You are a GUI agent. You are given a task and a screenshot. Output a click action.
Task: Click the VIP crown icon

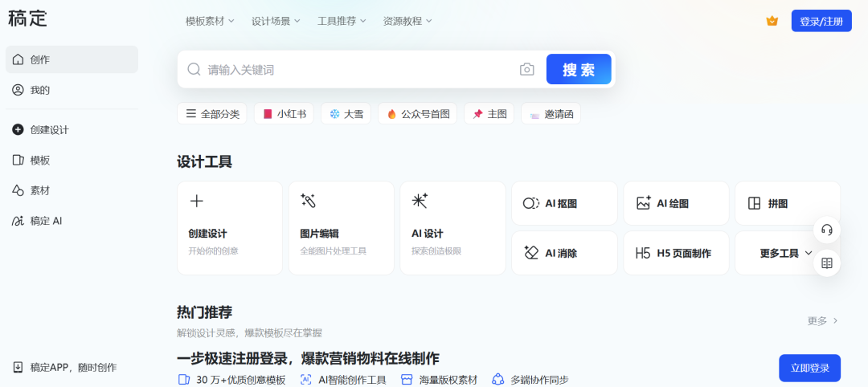[x=772, y=21]
